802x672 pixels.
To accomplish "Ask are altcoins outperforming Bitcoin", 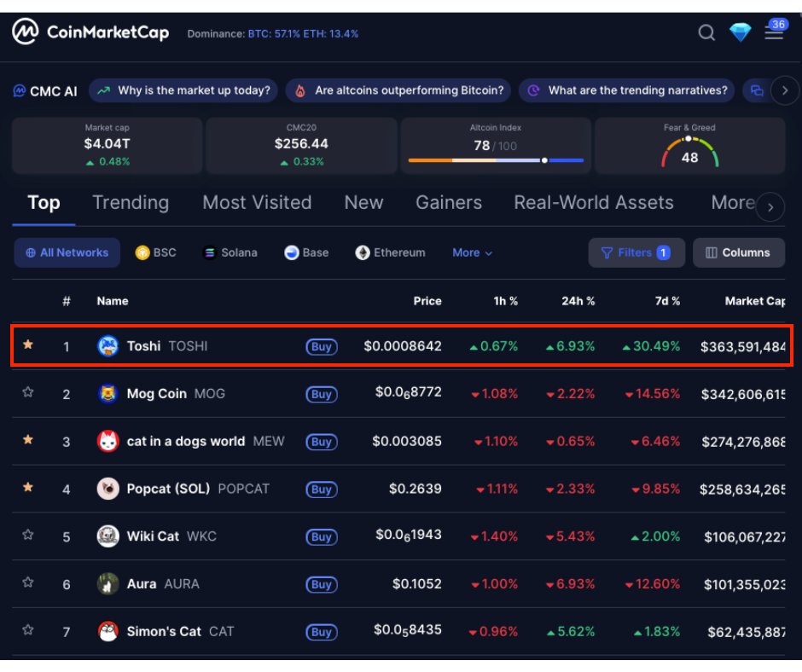I will click(x=398, y=90).
